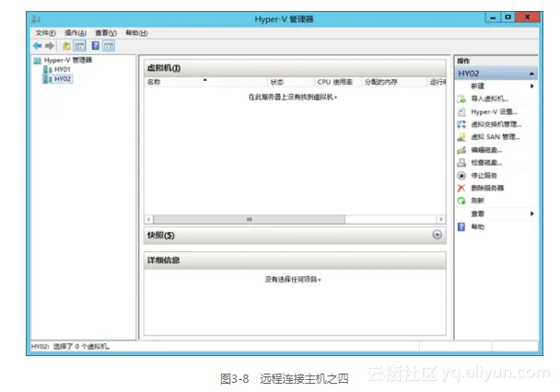Click text 在此服务器上没有找到虚拟机
This screenshot has height=392, width=560.
(x=293, y=97)
